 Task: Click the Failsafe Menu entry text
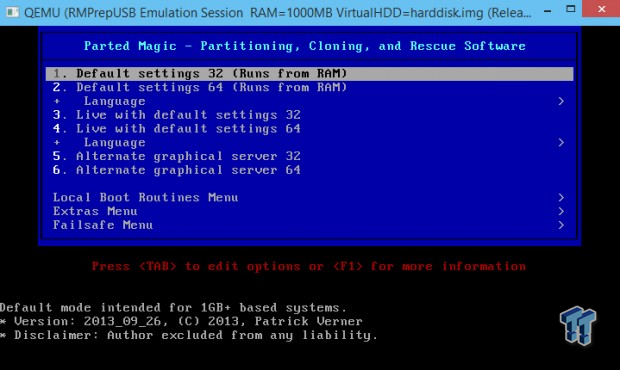click(103, 225)
